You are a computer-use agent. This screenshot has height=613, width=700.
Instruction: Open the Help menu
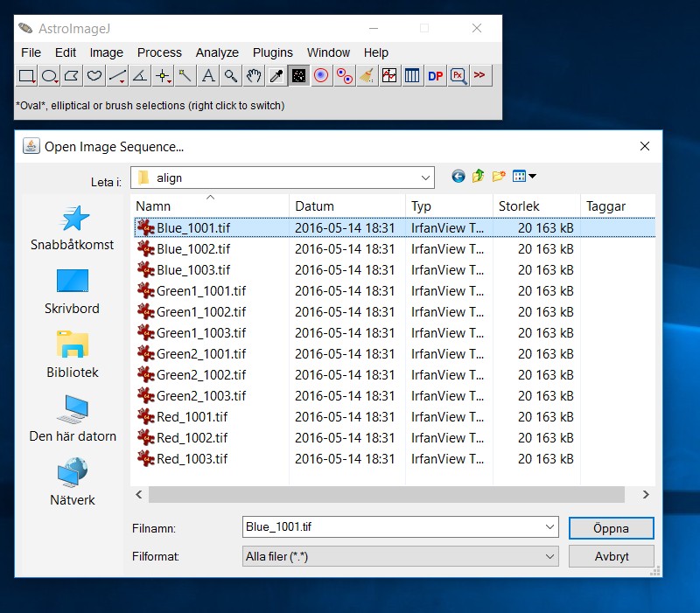pos(376,52)
